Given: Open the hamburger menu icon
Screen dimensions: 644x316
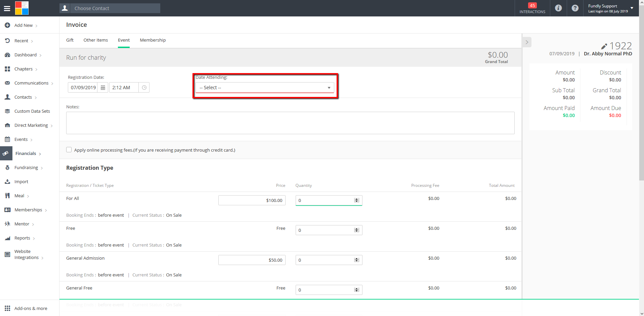Looking at the screenshot, I should [7, 8].
